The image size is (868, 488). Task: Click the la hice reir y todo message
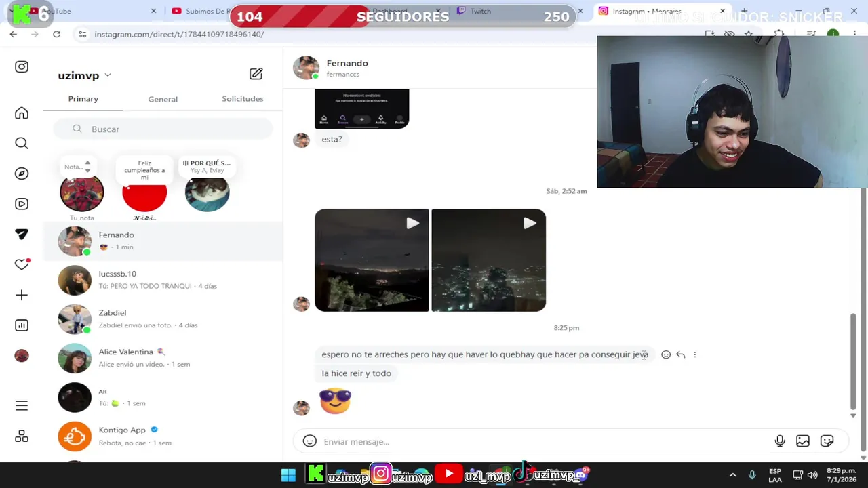356,373
